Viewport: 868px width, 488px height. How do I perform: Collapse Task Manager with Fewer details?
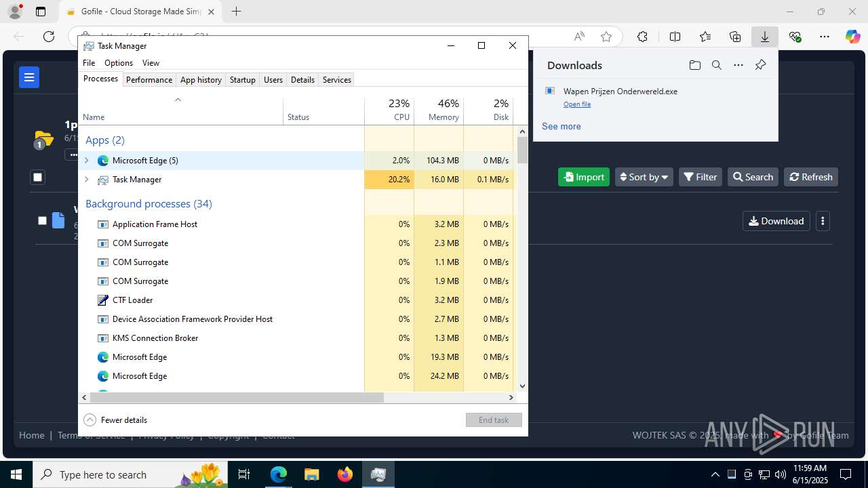[x=115, y=420]
